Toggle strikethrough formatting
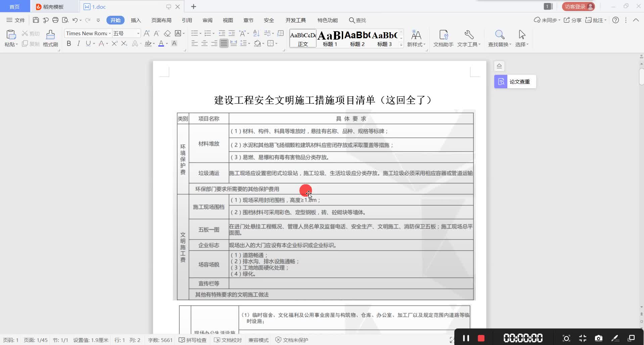This screenshot has width=644, height=345. (101, 43)
